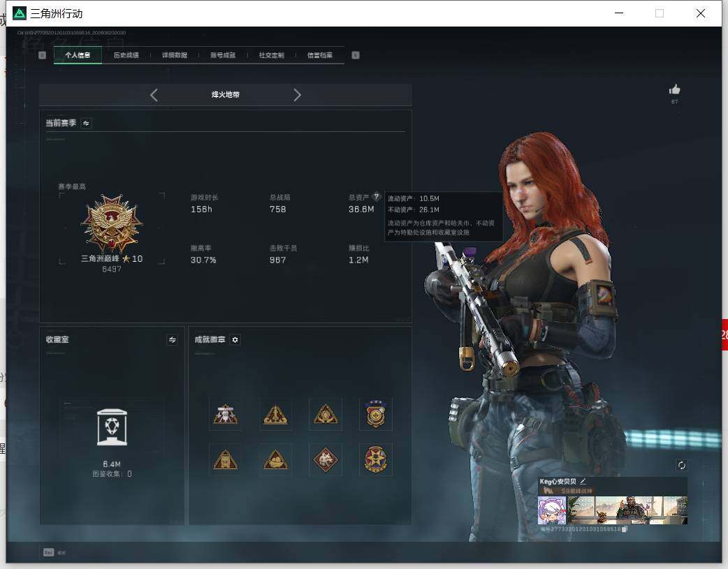Image resolution: width=728 pixels, height=569 pixels.
Task: Click the rotate character refresh icon
Action: 682,465
